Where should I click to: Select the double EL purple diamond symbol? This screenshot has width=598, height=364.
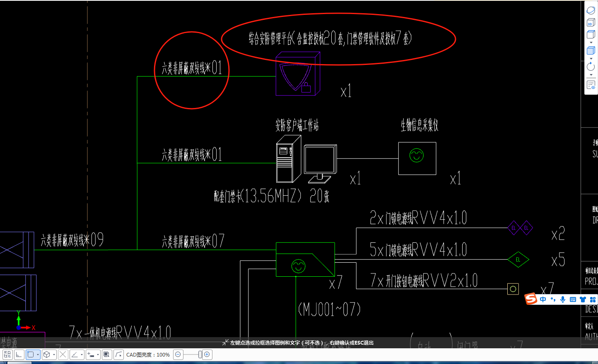click(x=520, y=228)
